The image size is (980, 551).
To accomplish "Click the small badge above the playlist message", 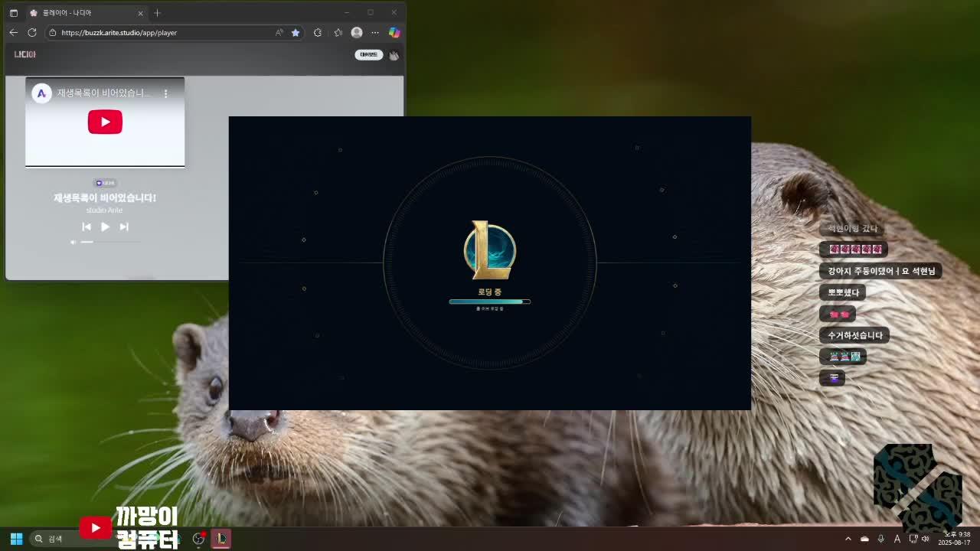I will point(105,183).
